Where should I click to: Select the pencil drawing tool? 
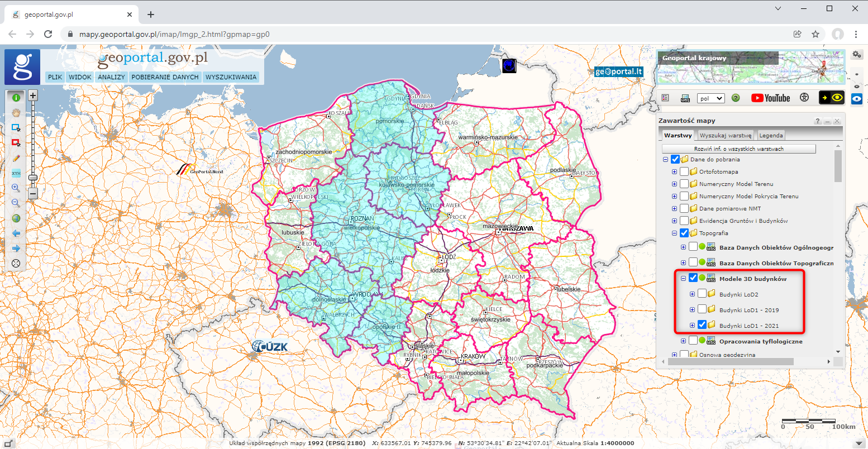(x=16, y=159)
